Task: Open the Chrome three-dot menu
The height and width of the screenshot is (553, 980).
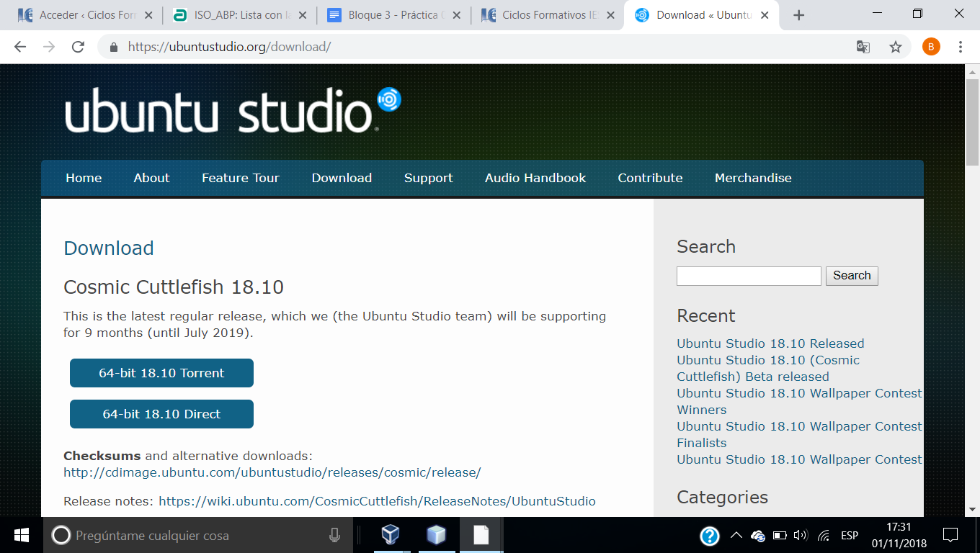Action: tap(961, 47)
